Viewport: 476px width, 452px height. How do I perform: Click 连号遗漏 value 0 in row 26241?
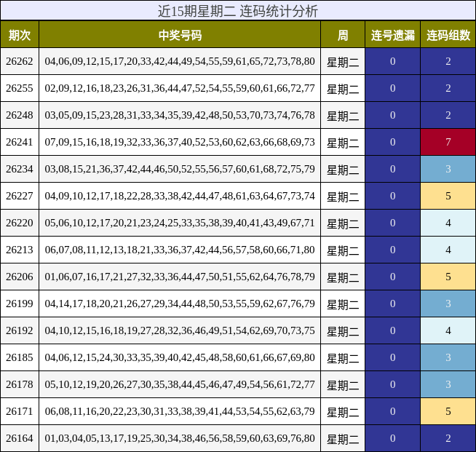coord(392,142)
